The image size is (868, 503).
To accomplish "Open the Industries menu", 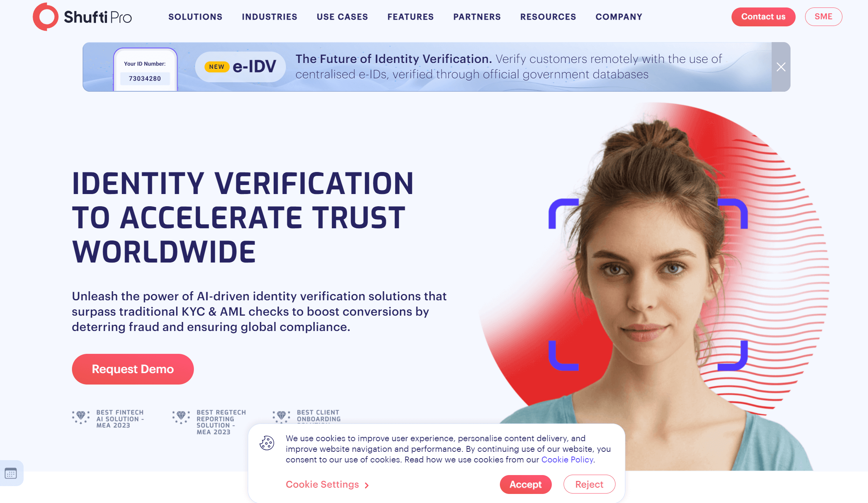I will tap(269, 17).
